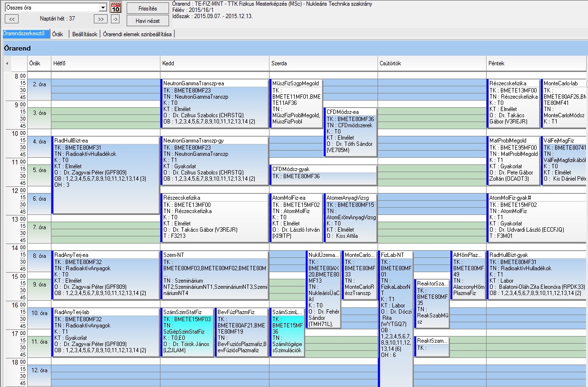
Task: Select the AtomMolFiz-gyak# class block
Action: click(537, 218)
